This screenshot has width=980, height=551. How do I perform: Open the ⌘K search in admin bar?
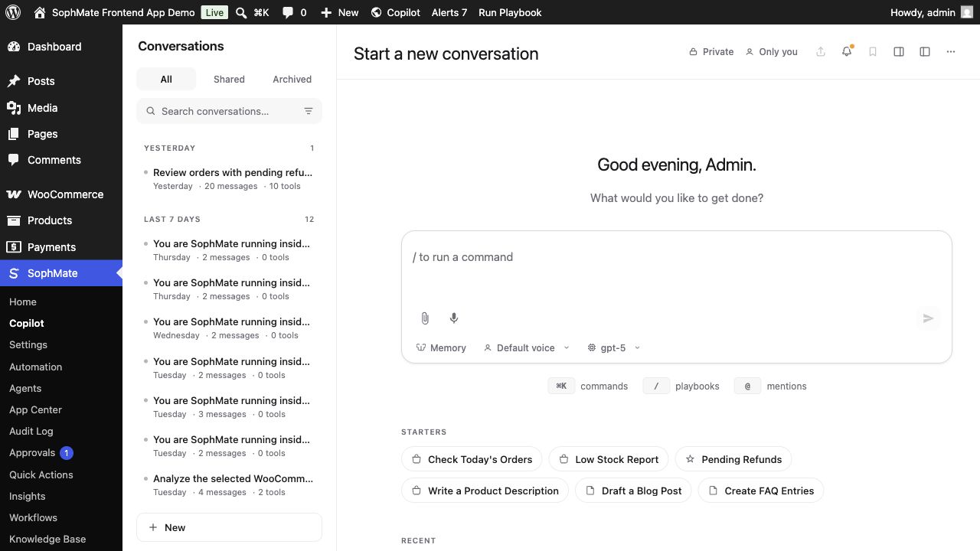pos(253,12)
